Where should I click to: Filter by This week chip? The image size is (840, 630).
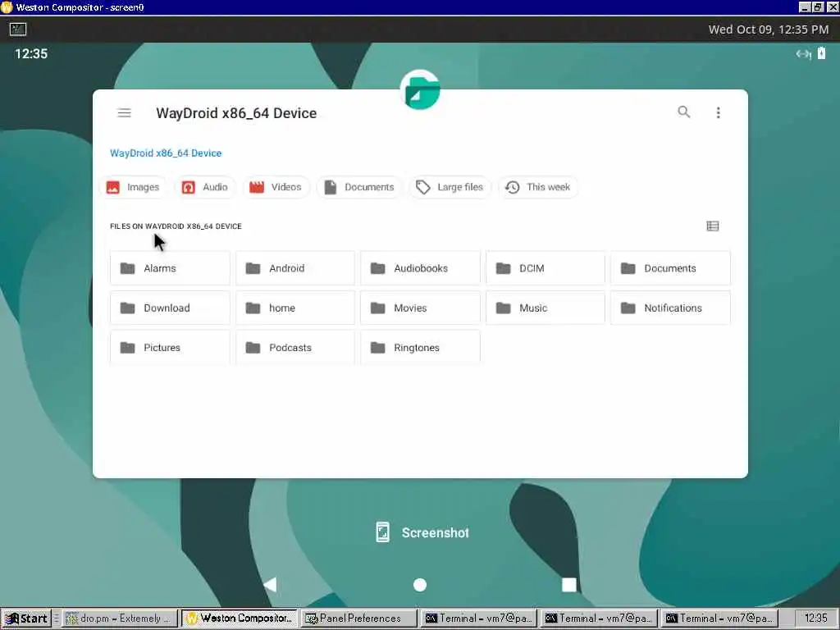point(538,187)
